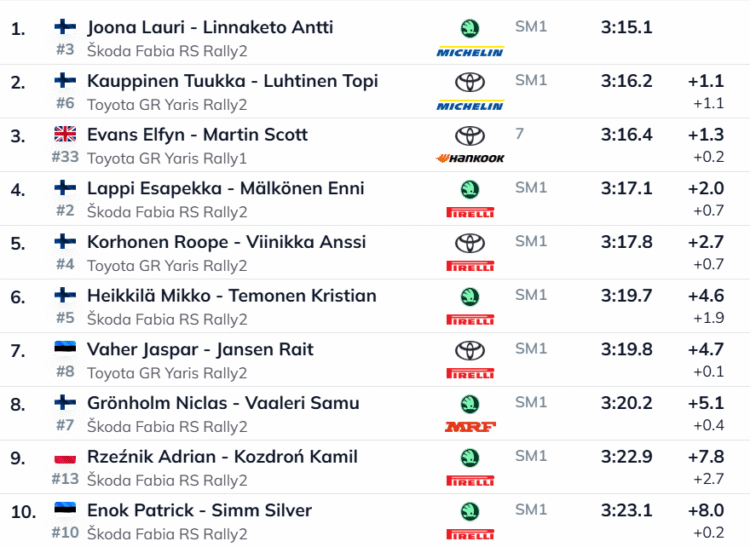Click Michelin logo under Kauppinen's Toyota badge
Viewport: 750px width, 547px height.
coord(470,104)
